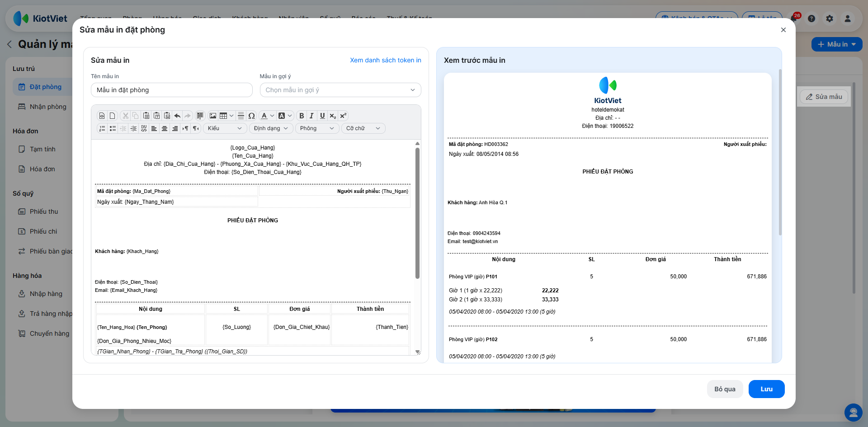Create a Div container
The image size is (868, 427).
(x=144, y=128)
